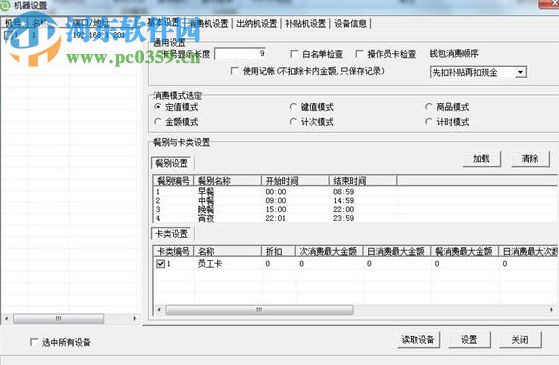Click the 次消费最大金额 column header
Image resolution: width=559 pixels, height=365 pixels.
329,251
